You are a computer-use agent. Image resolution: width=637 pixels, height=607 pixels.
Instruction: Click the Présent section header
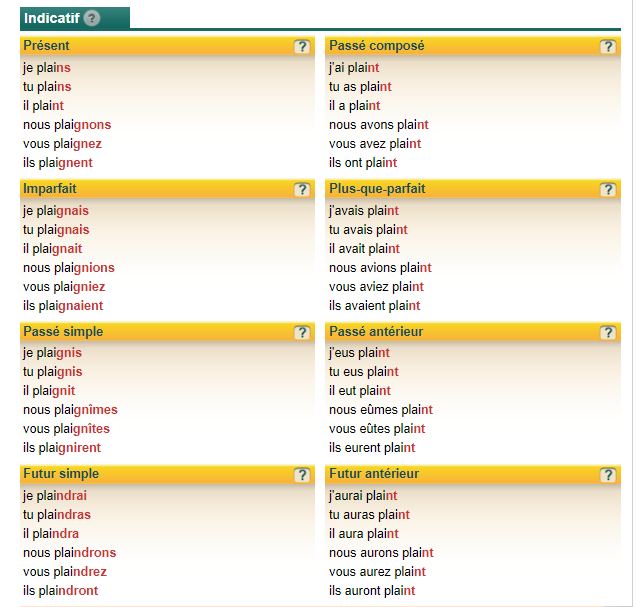[167, 46]
